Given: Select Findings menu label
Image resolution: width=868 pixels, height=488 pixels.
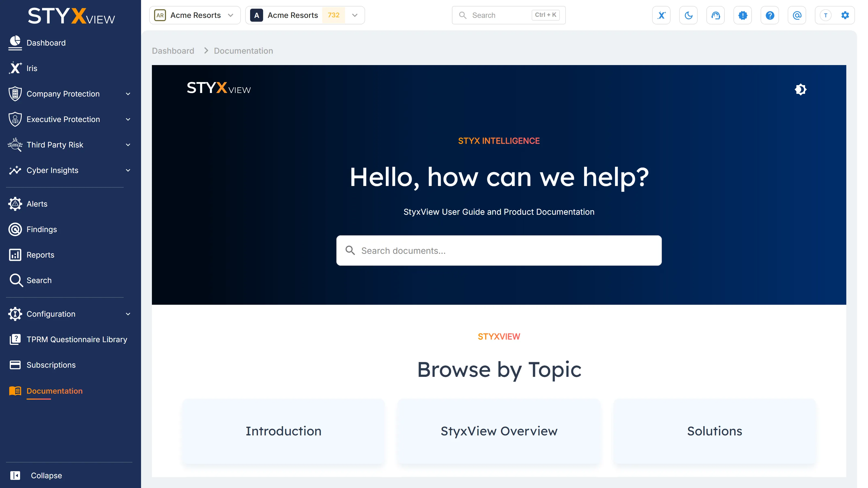Looking at the screenshot, I should (42, 229).
